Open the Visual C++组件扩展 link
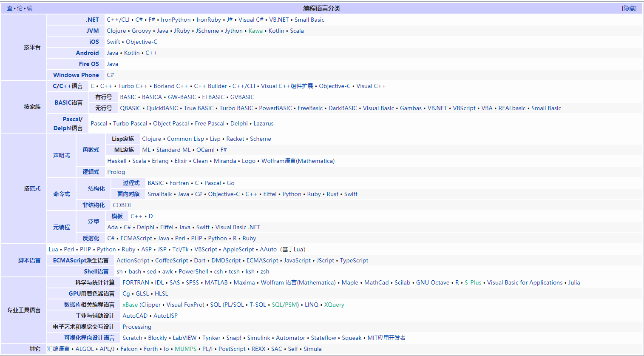644x356 pixels. click(x=287, y=86)
